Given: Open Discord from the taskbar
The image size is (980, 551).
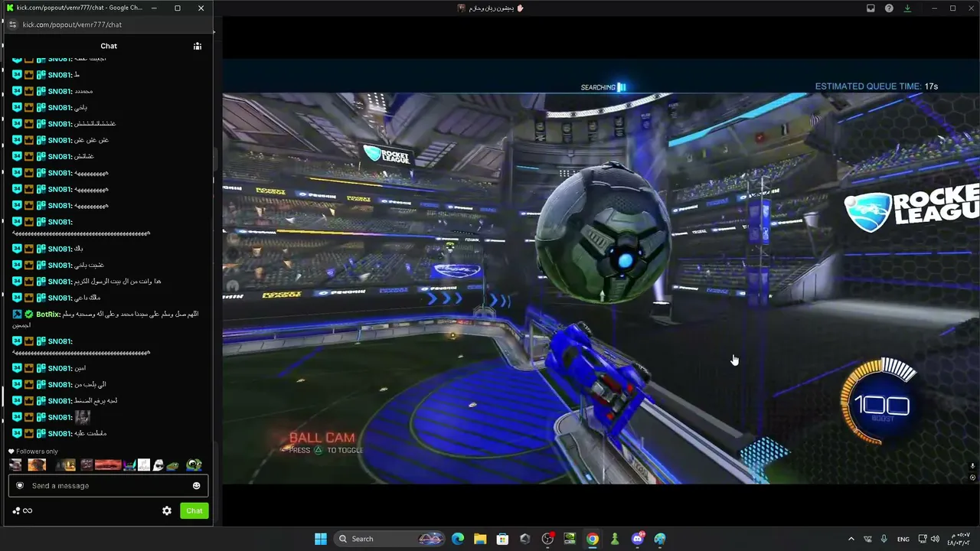Looking at the screenshot, I should [637, 539].
